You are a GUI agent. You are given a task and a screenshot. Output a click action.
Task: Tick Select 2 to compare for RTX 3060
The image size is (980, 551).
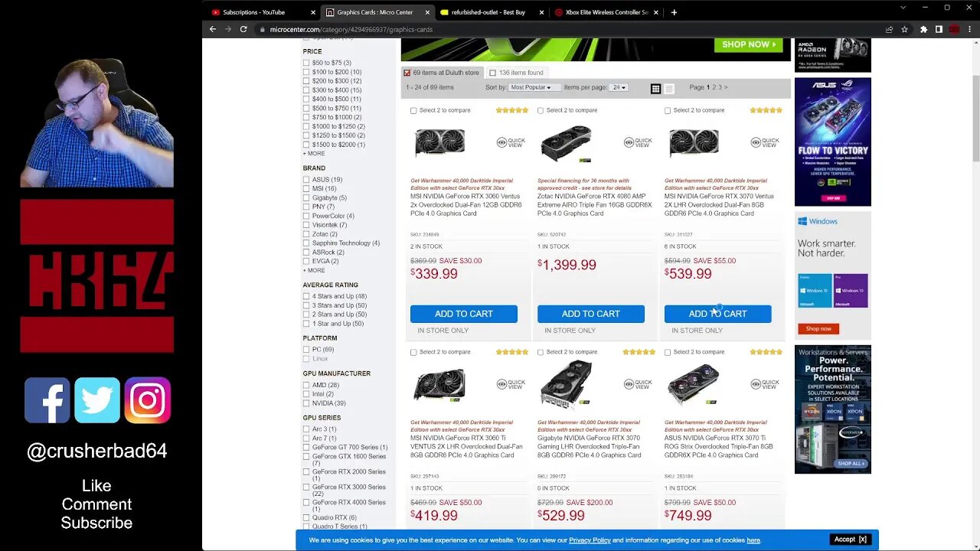pyautogui.click(x=413, y=110)
